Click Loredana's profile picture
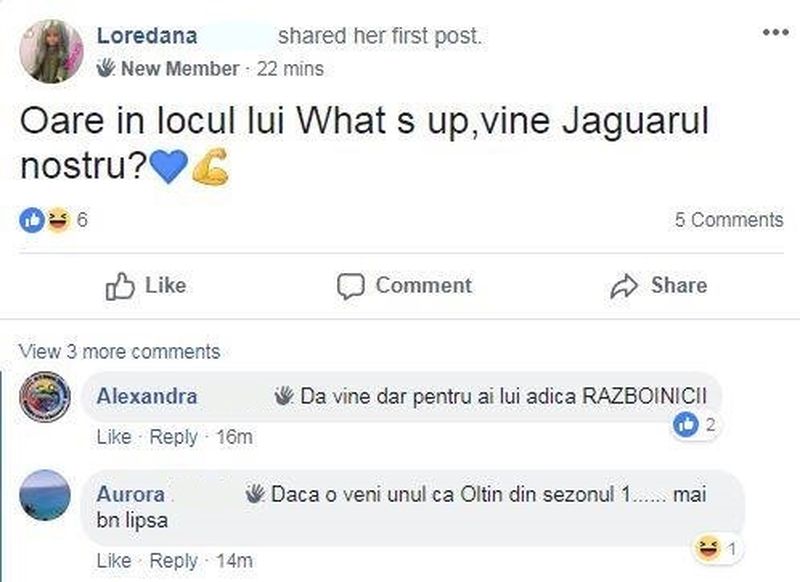 51,51
